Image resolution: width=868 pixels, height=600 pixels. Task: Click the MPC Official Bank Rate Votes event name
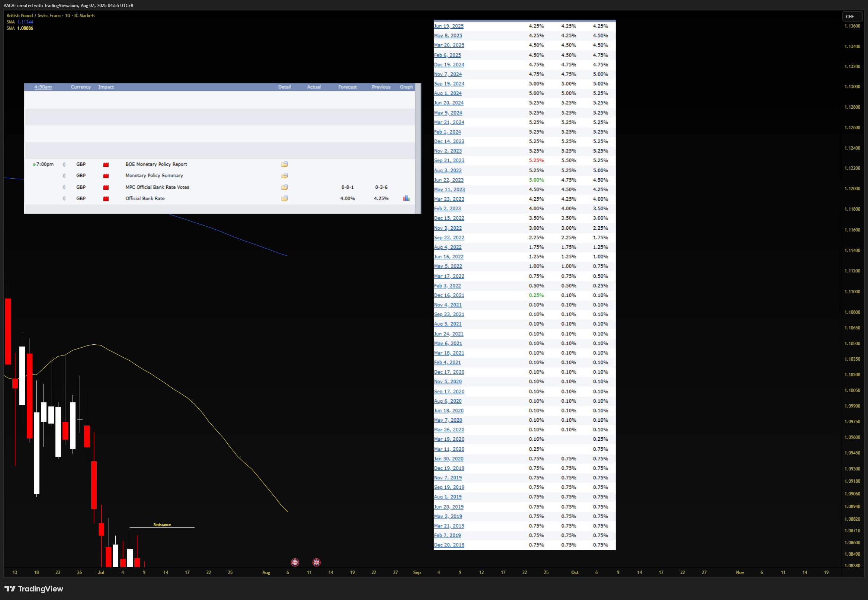157,187
